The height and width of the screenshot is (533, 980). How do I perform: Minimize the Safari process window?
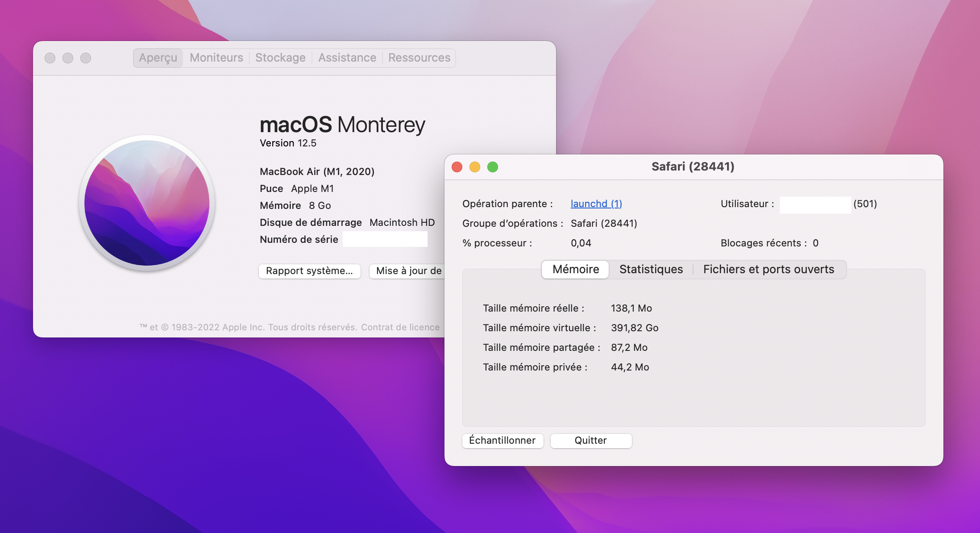click(475, 167)
